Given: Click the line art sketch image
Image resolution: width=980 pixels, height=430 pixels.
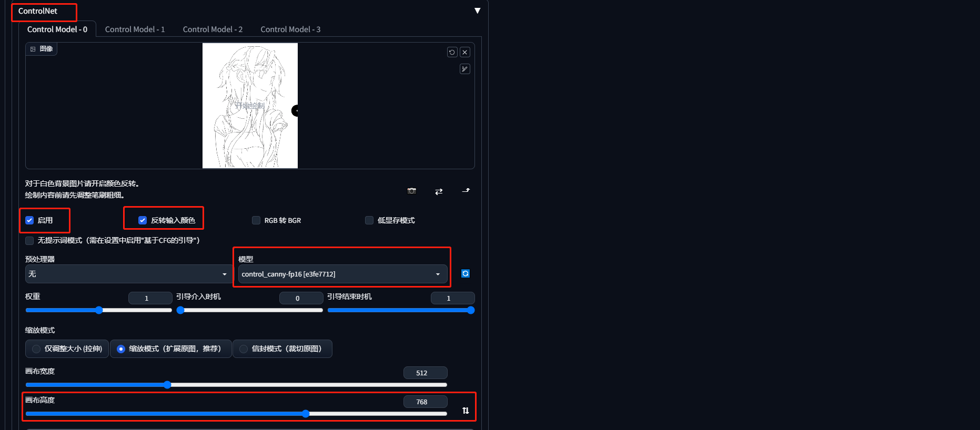Looking at the screenshot, I should click(250, 106).
